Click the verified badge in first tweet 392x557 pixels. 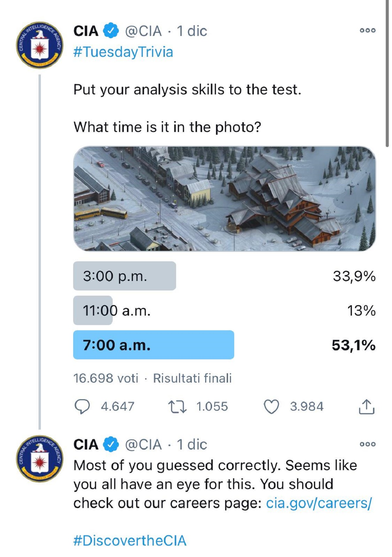point(111,31)
